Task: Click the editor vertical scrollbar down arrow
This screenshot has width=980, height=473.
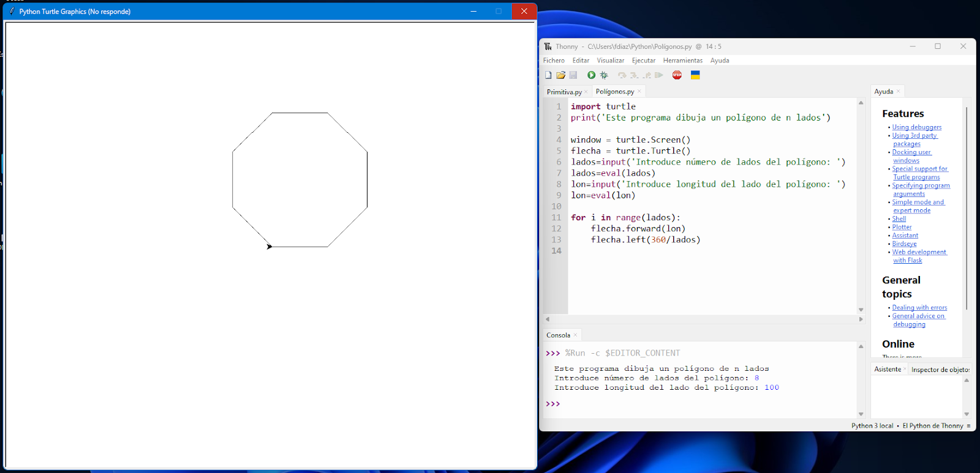Action: [861, 310]
